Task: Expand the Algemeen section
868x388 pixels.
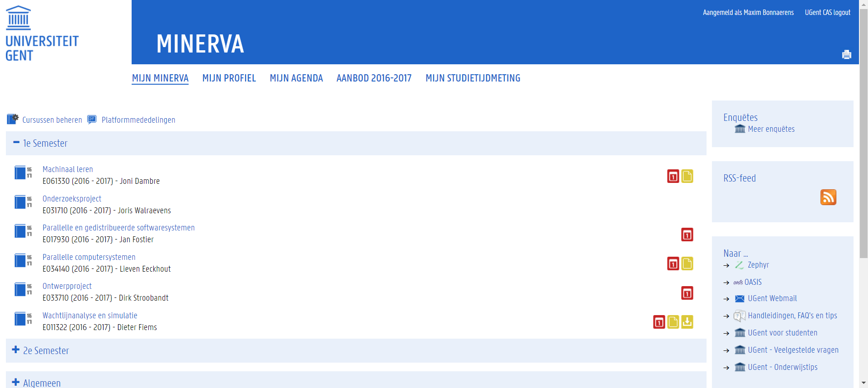Action: click(x=16, y=382)
